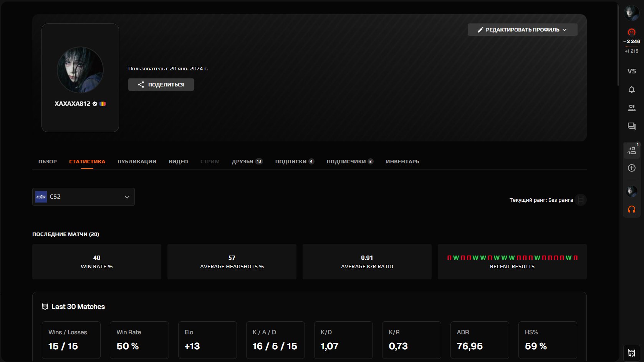Image resolution: width=644 pixels, height=362 pixels.
Task: Open the party lobby icon with badge
Action: [631, 150]
